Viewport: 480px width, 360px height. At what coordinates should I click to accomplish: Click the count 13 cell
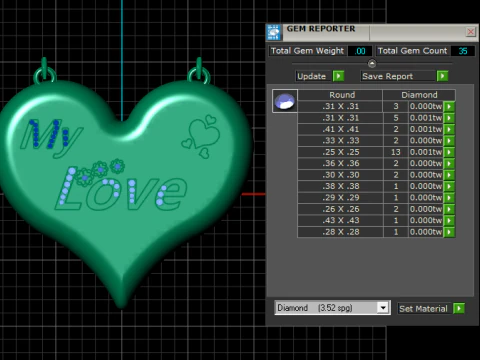point(396,152)
